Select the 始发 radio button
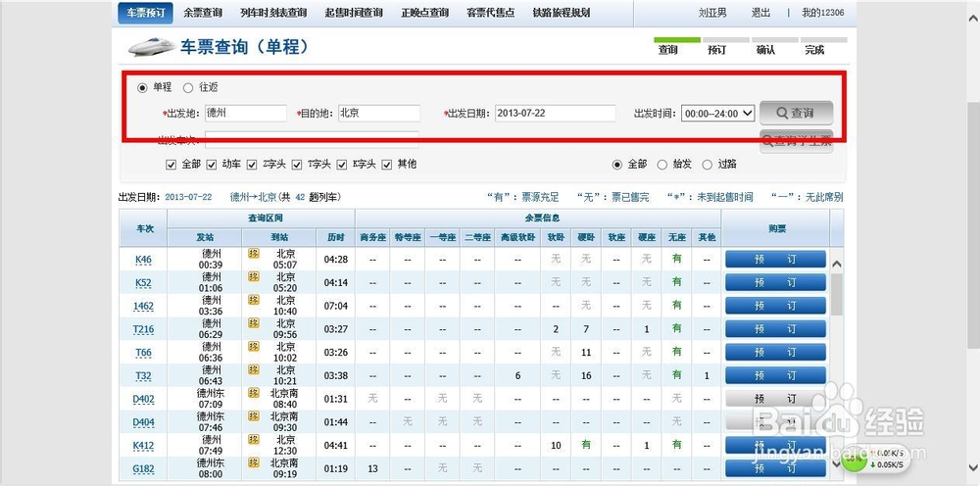The height and width of the screenshot is (486, 980). point(662,165)
